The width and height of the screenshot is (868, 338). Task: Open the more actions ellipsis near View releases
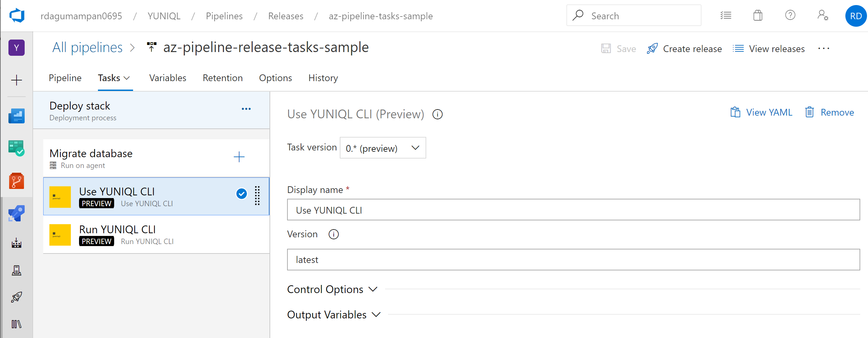click(824, 49)
